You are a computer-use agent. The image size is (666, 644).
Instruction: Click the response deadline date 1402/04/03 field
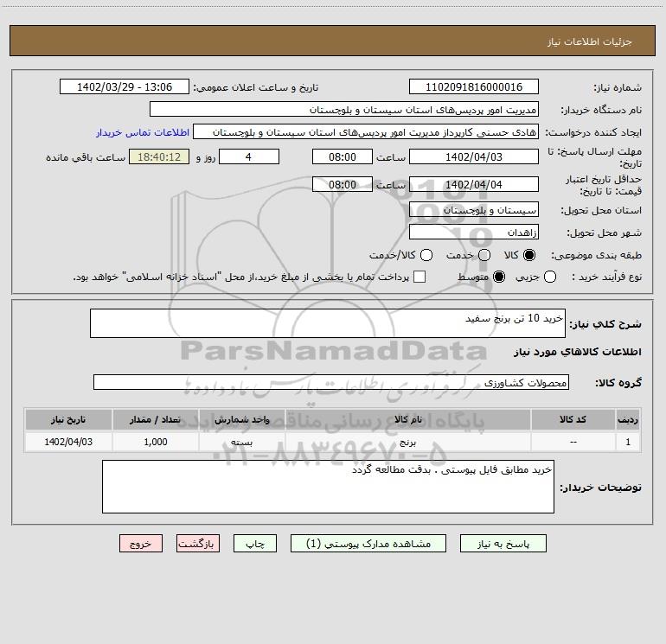(474, 156)
